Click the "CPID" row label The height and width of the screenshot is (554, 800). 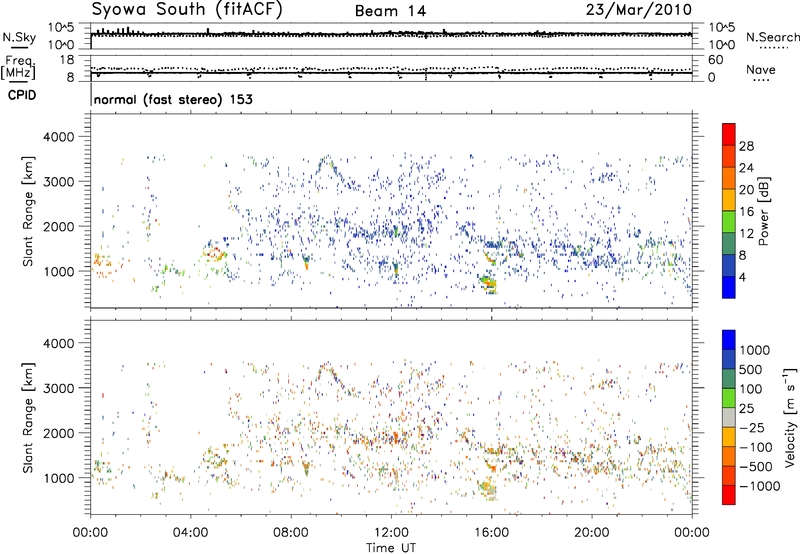click(x=22, y=95)
